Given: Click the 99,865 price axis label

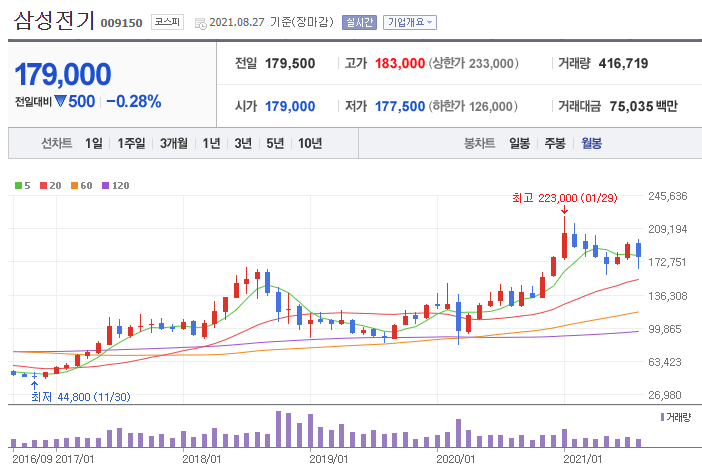Looking at the screenshot, I should point(664,329).
